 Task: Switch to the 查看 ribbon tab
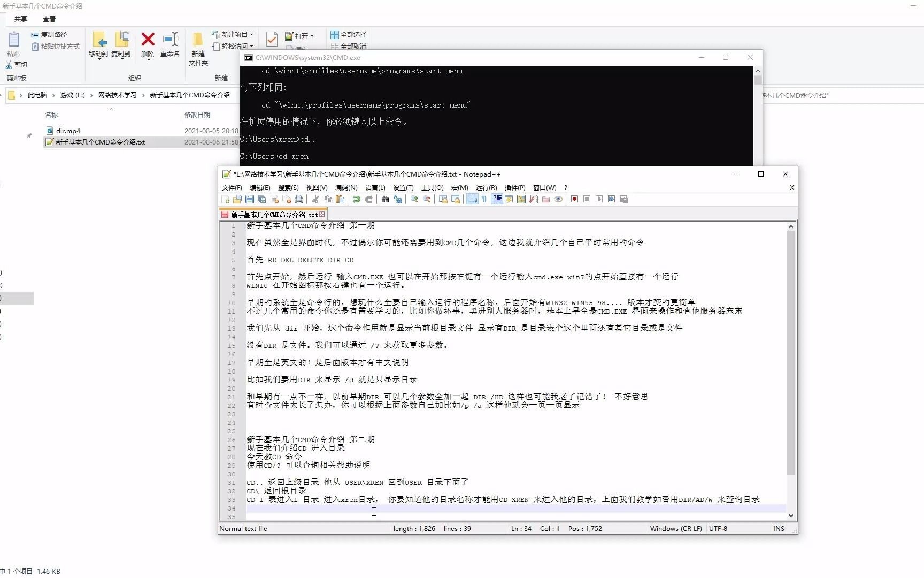click(x=49, y=19)
